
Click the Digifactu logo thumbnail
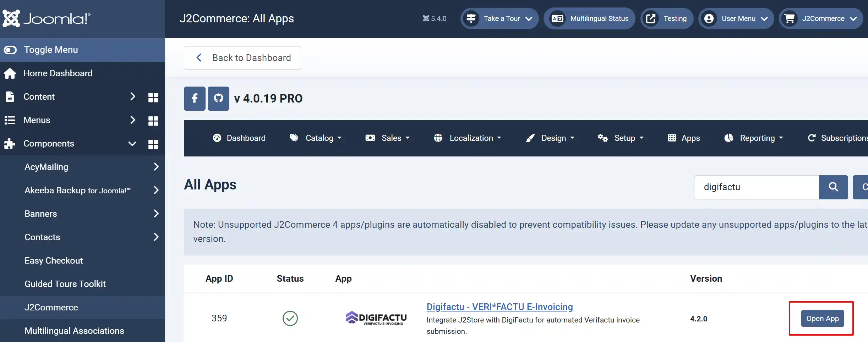[376, 318]
